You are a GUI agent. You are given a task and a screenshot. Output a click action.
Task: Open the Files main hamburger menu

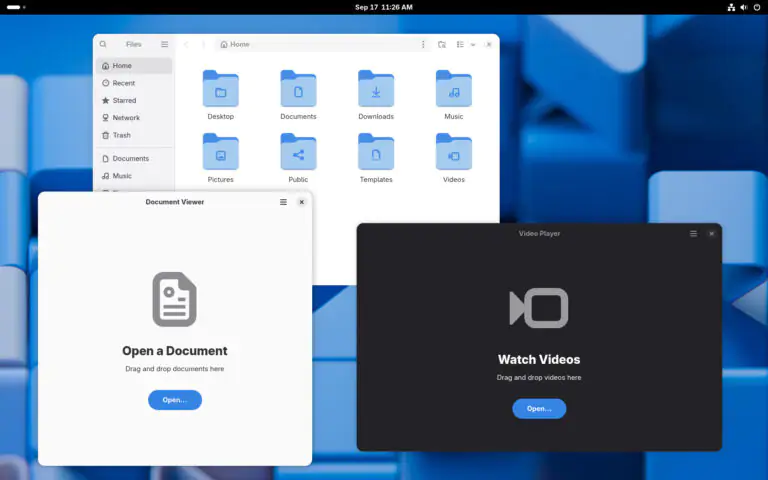(165, 44)
